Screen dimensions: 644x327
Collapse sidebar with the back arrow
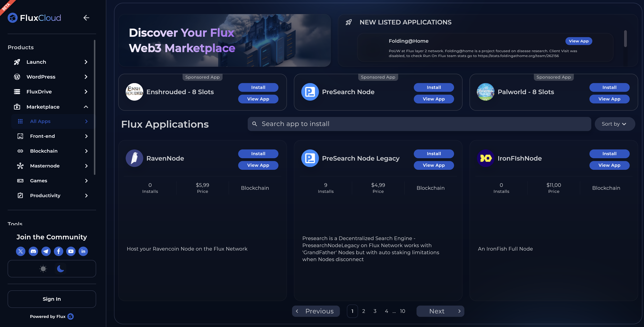pyautogui.click(x=86, y=18)
